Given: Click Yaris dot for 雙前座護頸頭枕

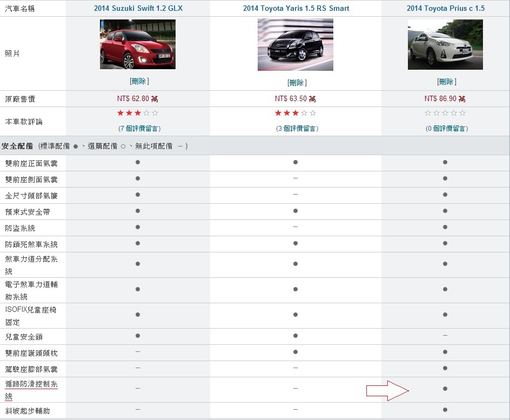Looking at the screenshot, I should [x=296, y=352].
